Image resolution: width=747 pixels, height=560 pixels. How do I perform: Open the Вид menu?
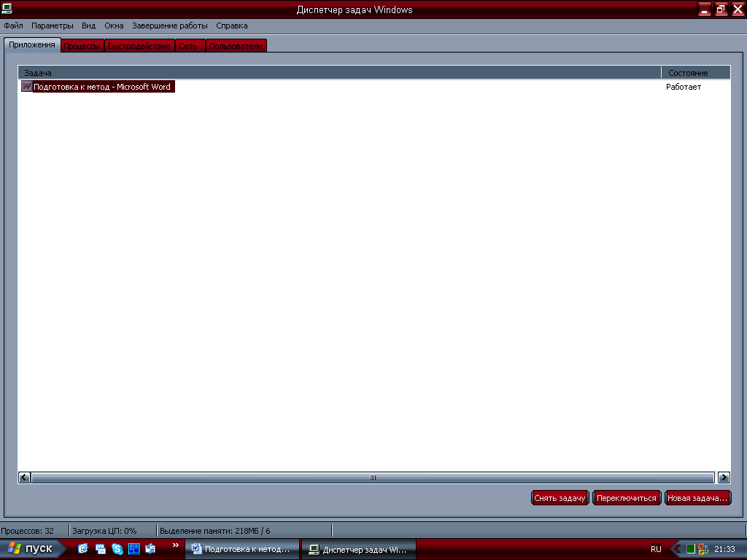click(x=88, y=26)
